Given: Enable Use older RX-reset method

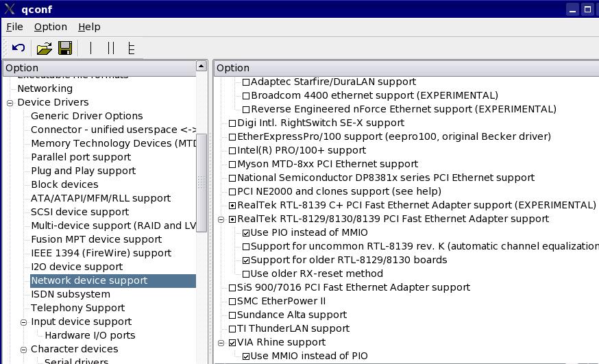Looking at the screenshot, I should pyautogui.click(x=246, y=274).
